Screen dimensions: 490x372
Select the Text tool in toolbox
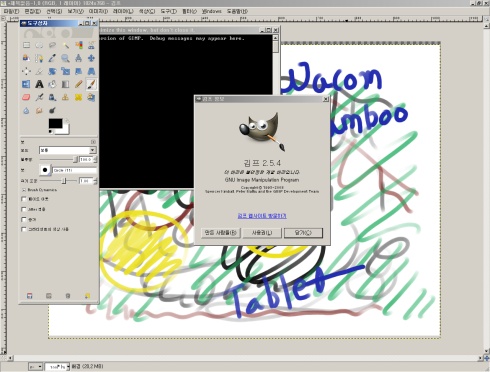point(39,84)
